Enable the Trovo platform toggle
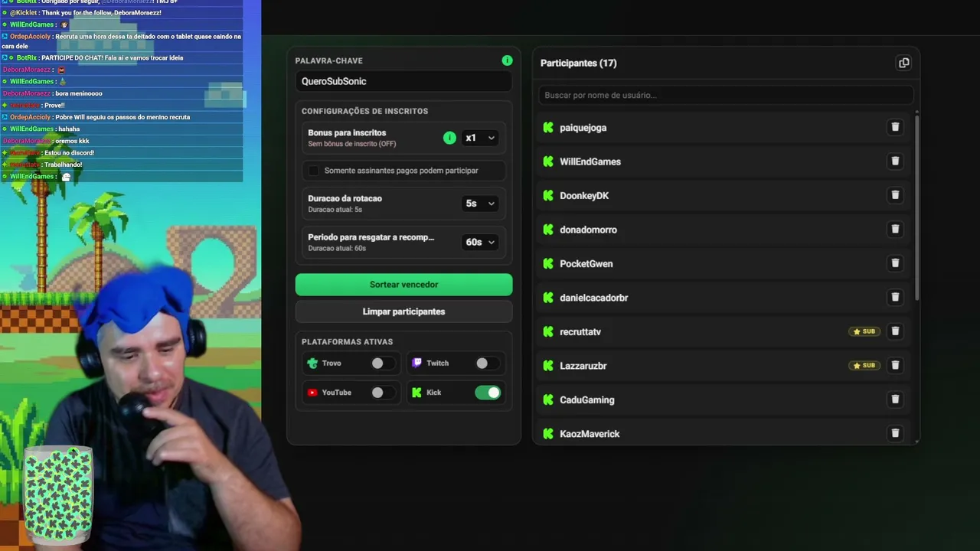Image resolution: width=980 pixels, height=551 pixels. click(382, 364)
